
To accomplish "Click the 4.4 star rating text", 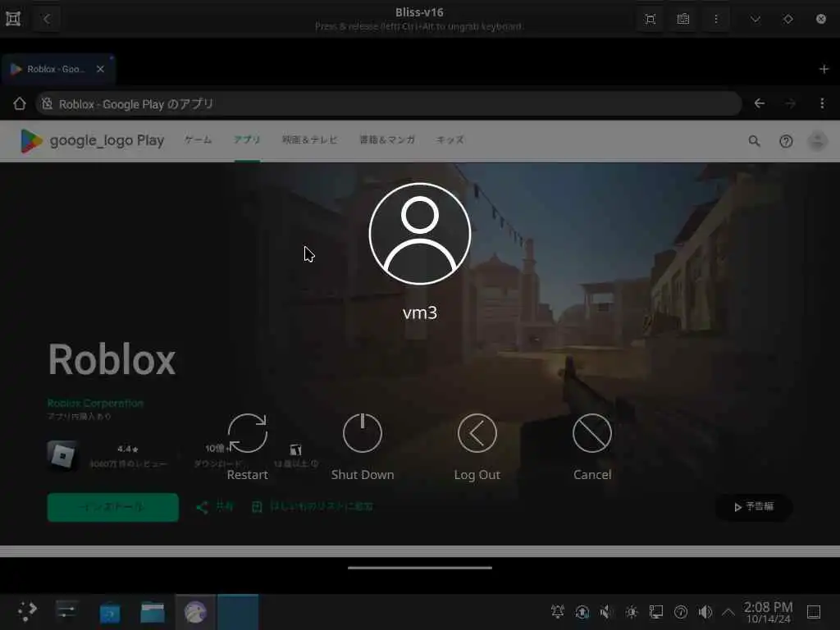I will 128,449.
